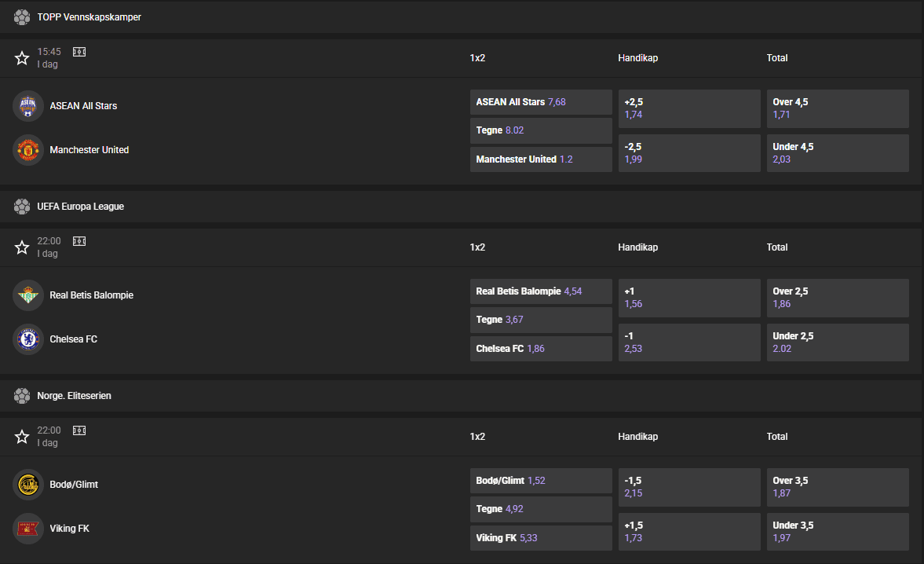Bet on Manchester United win at 1.2
924x564 pixels.
[x=541, y=159]
